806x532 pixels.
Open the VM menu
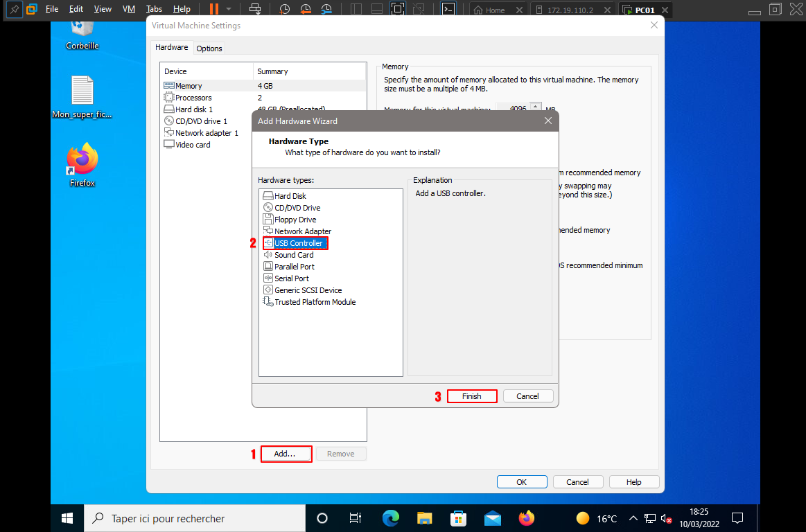pos(128,10)
